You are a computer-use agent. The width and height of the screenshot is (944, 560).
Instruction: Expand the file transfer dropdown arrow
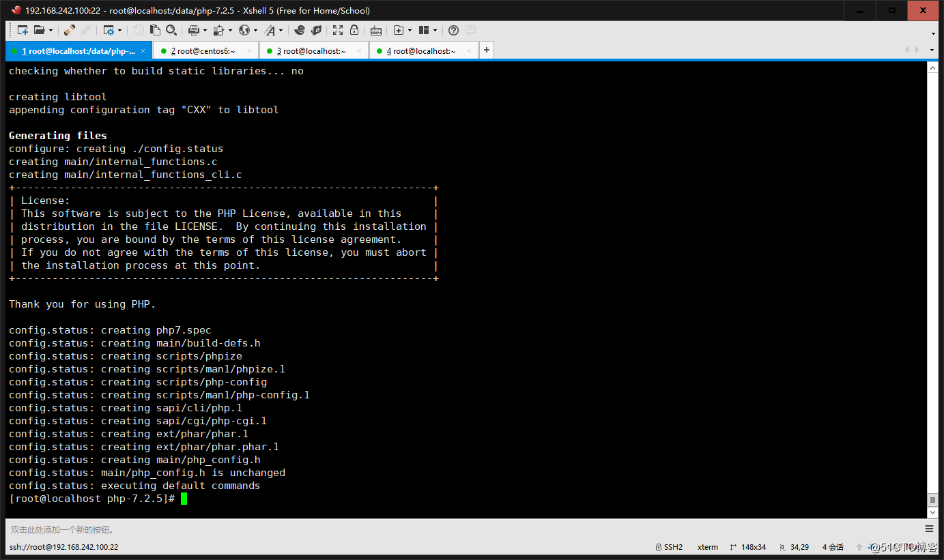(x=231, y=31)
